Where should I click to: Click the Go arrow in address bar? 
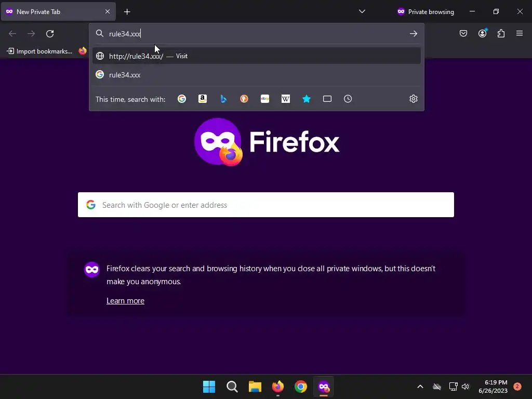413,34
